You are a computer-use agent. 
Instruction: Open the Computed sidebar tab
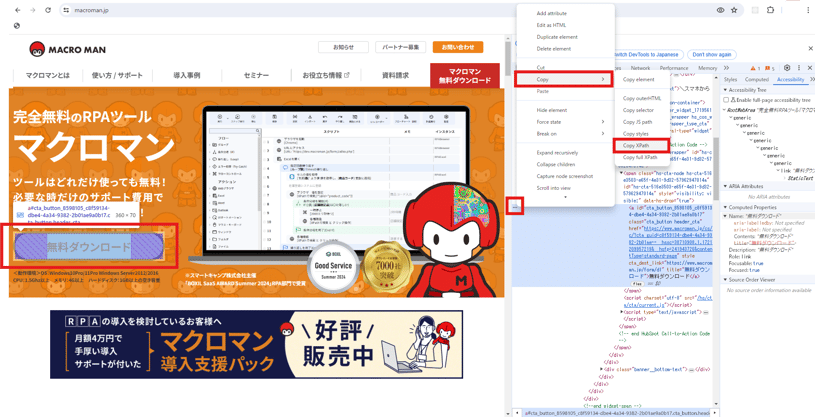tap(756, 80)
